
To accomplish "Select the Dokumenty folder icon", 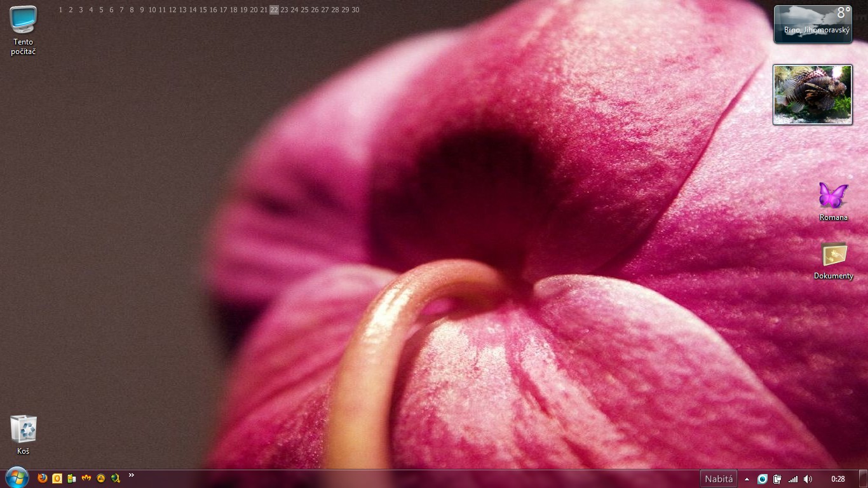I will point(834,261).
